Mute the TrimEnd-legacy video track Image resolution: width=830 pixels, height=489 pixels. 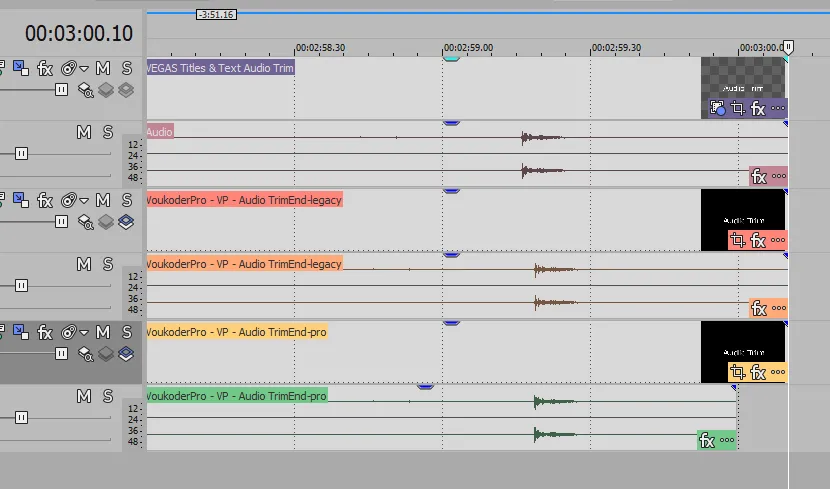[x=103, y=200]
